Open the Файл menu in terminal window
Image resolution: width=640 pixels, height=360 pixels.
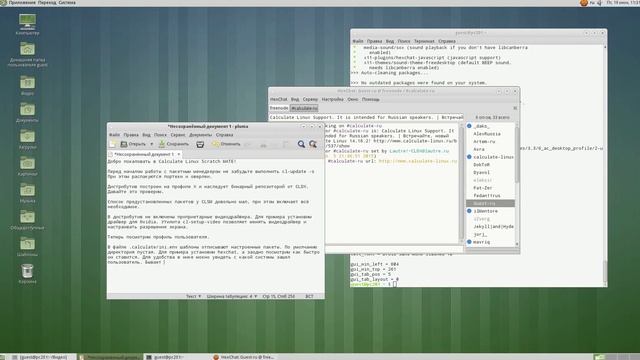(358, 41)
